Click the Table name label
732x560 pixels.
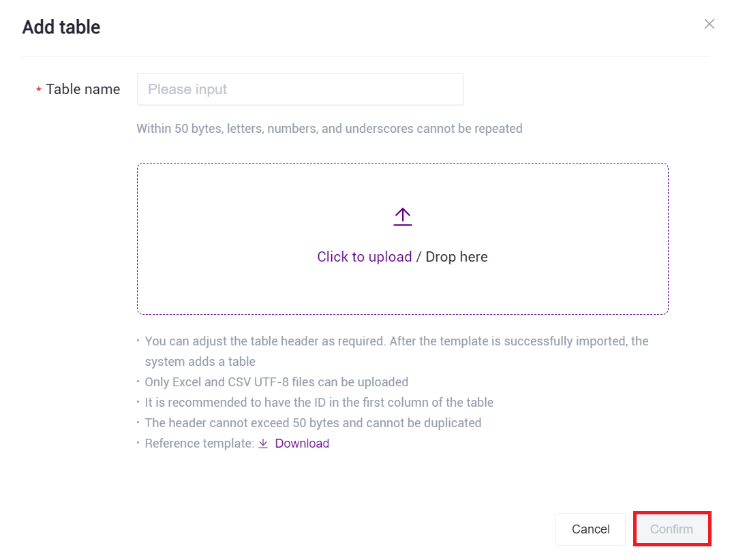pos(83,89)
